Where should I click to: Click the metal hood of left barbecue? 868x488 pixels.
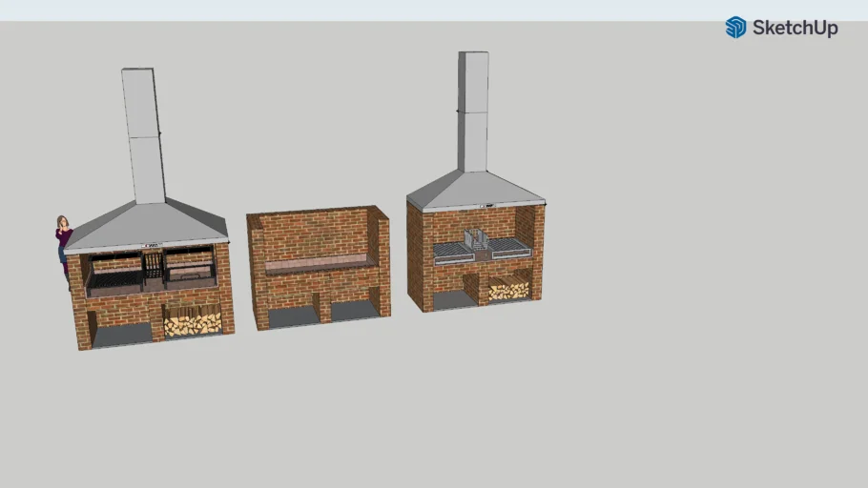coord(147,225)
